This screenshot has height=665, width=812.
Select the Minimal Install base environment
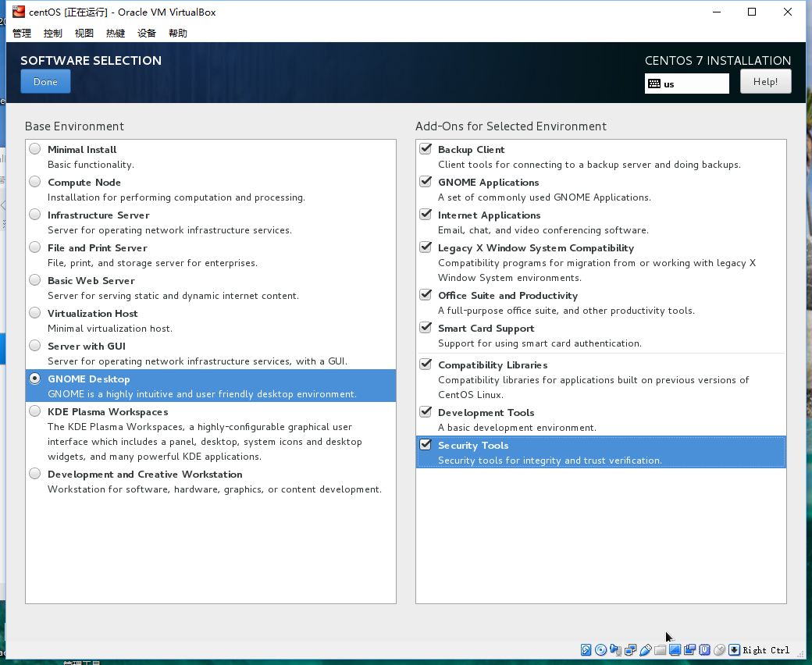pos(35,149)
